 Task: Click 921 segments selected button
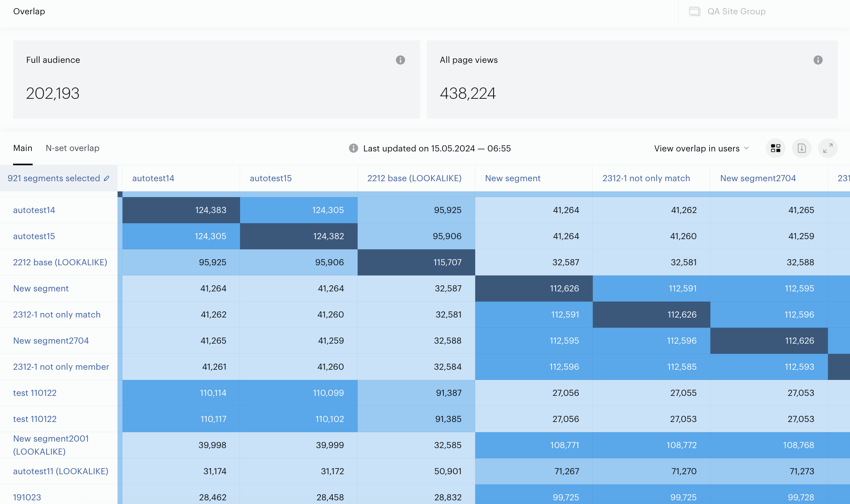58,178
